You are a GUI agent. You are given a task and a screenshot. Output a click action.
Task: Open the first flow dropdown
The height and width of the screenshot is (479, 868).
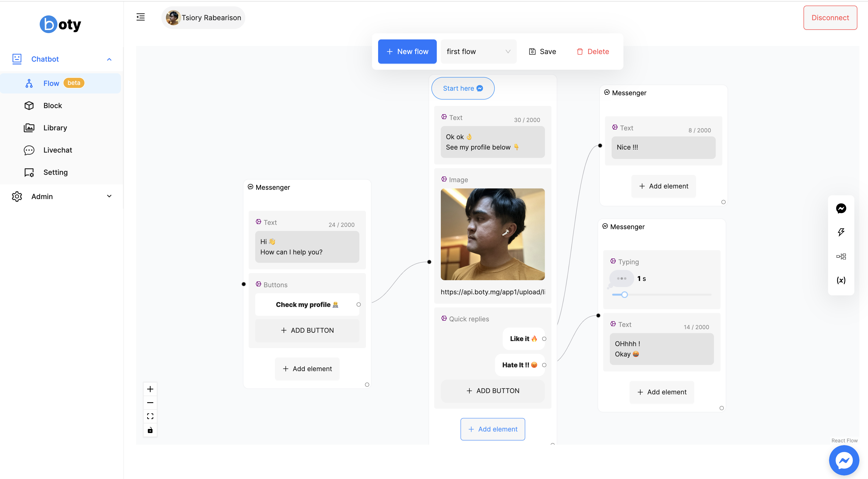coord(478,52)
